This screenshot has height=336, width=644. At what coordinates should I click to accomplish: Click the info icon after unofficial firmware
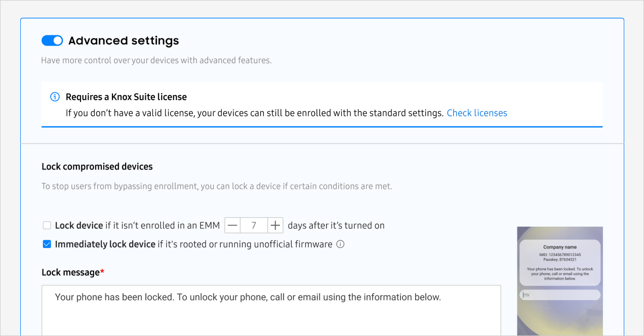[x=340, y=244]
